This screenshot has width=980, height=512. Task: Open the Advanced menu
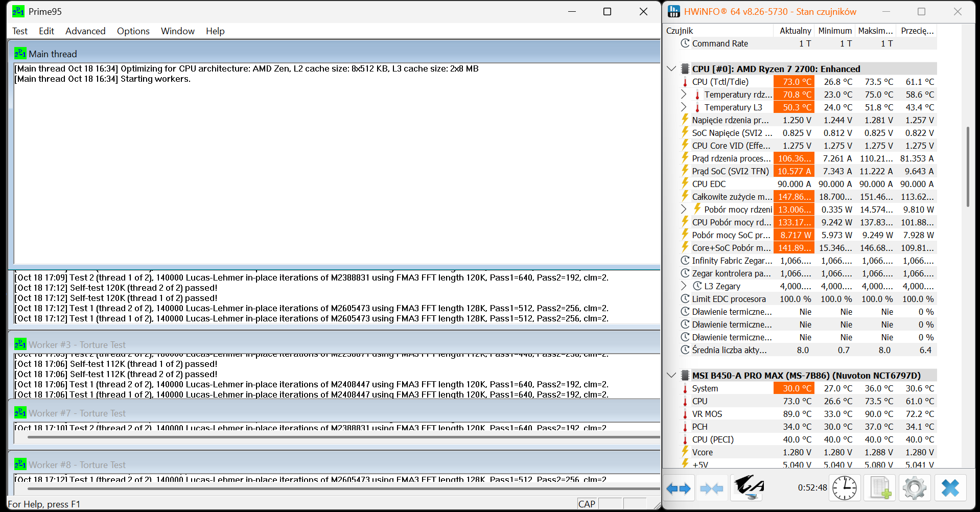coord(85,31)
